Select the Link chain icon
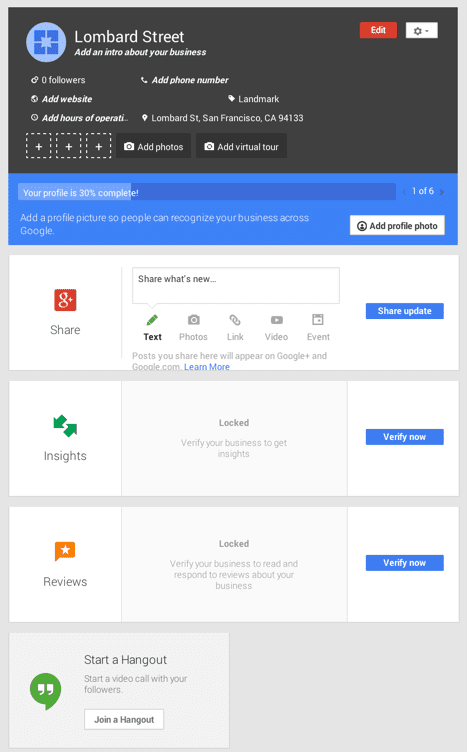467x752 pixels. pyautogui.click(x=235, y=320)
